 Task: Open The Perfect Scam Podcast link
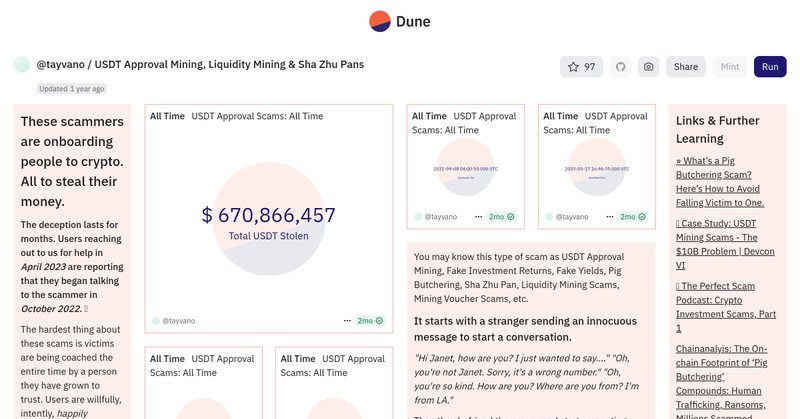[x=726, y=307]
